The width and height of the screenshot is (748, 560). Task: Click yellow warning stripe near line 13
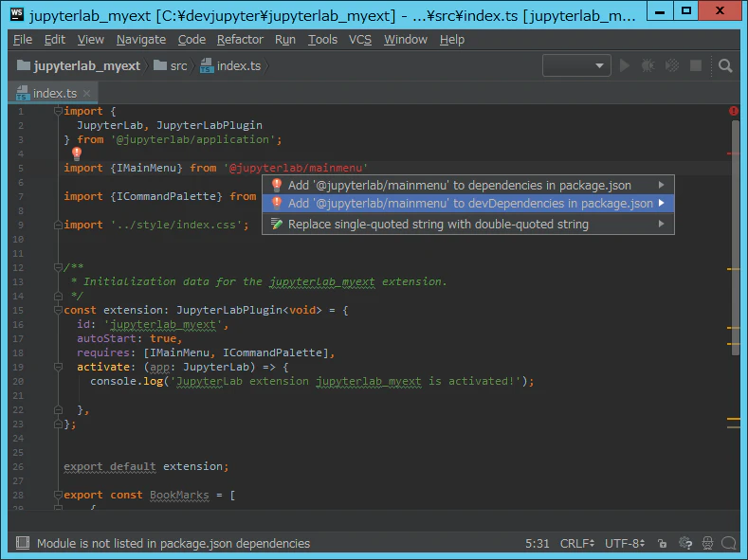point(733,269)
